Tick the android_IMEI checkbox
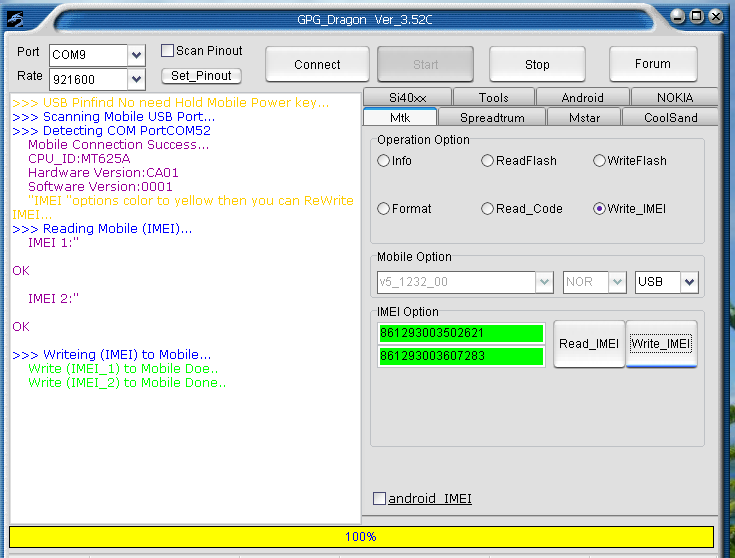This screenshot has width=735, height=558. 379,498
